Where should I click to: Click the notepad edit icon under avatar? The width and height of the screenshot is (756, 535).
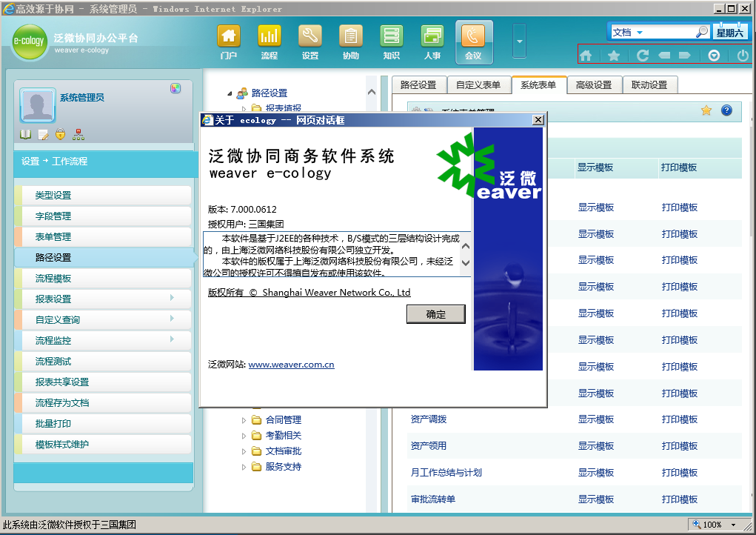[44, 135]
